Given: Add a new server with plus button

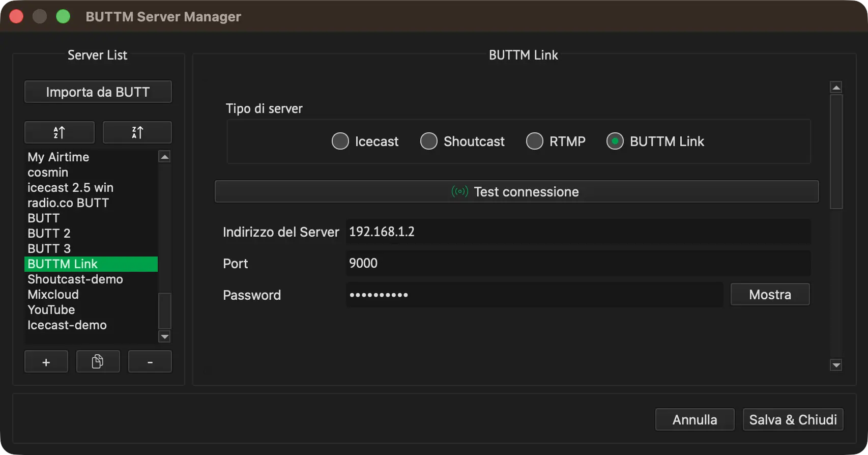Looking at the screenshot, I should click(46, 361).
